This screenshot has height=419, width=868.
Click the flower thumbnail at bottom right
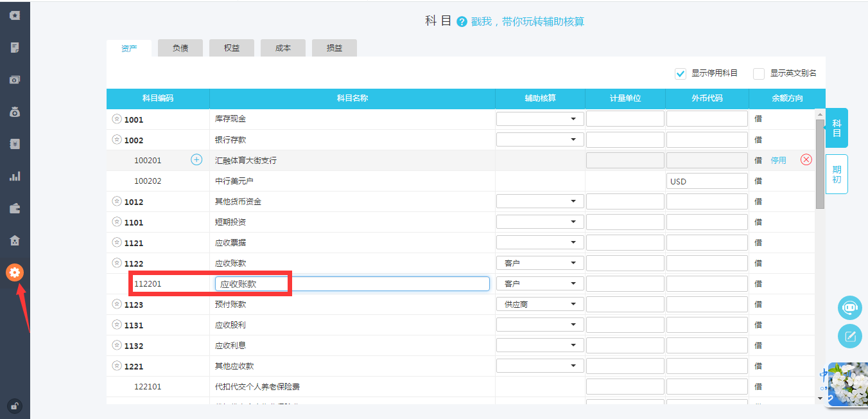click(847, 384)
